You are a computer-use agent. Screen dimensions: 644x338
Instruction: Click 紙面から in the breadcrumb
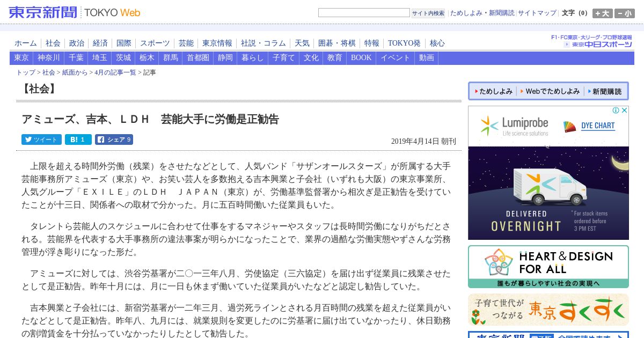click(75, 72)
